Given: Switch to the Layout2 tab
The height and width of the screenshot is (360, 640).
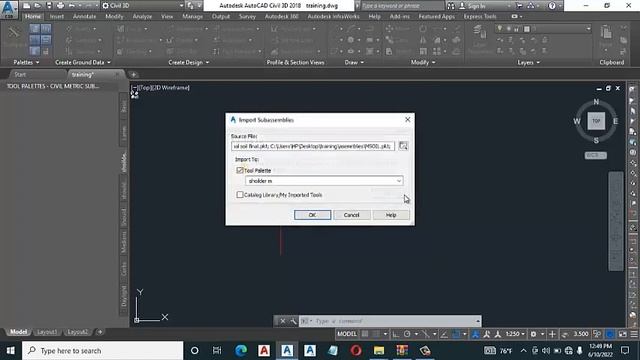Looking at the screenshot, I should [x=78, y=332].
